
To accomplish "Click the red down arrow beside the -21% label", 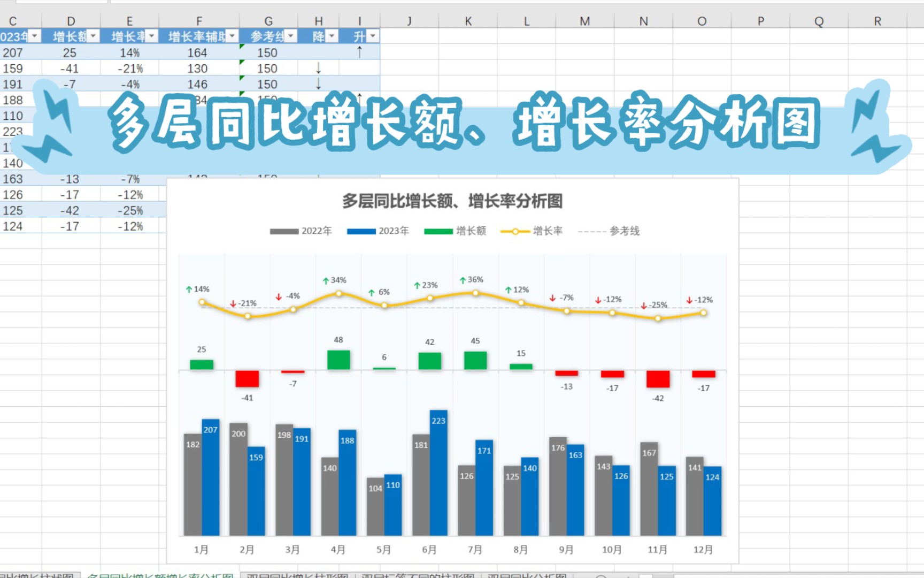I will pos(234,303).
